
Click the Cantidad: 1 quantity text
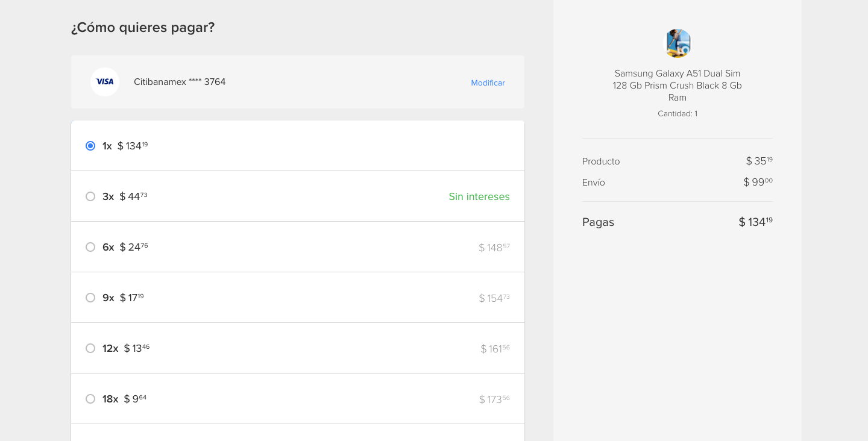click(x=678, y=113)
